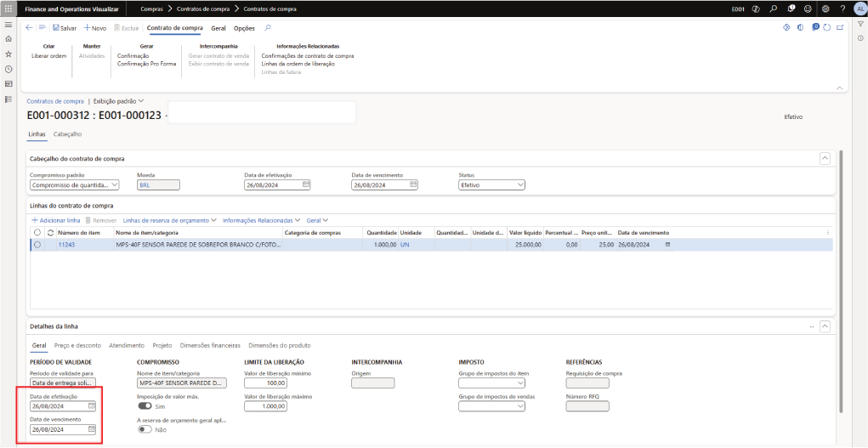Toggle the A reserva de orçamento geral switch
The image size is (868, 448).
coord(145,430)
